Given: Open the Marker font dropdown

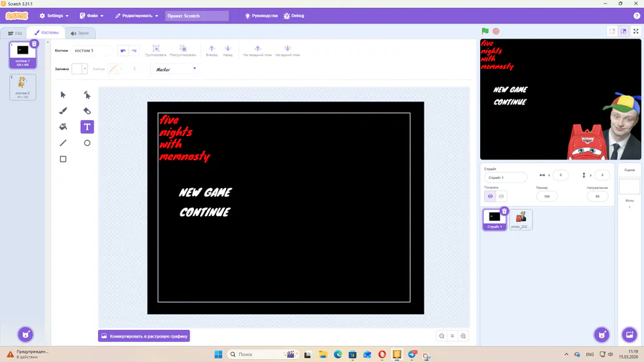Looking at the screenshot, I should [176, 69].
